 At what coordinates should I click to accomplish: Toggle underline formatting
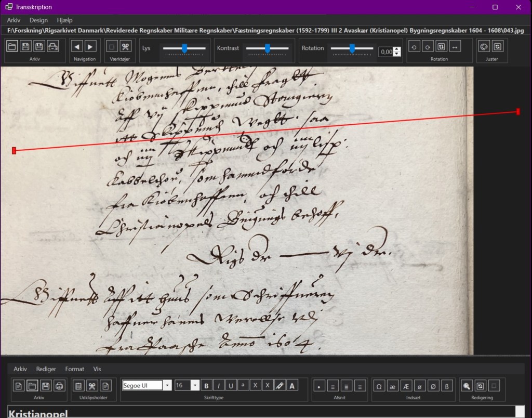(231, 386)
